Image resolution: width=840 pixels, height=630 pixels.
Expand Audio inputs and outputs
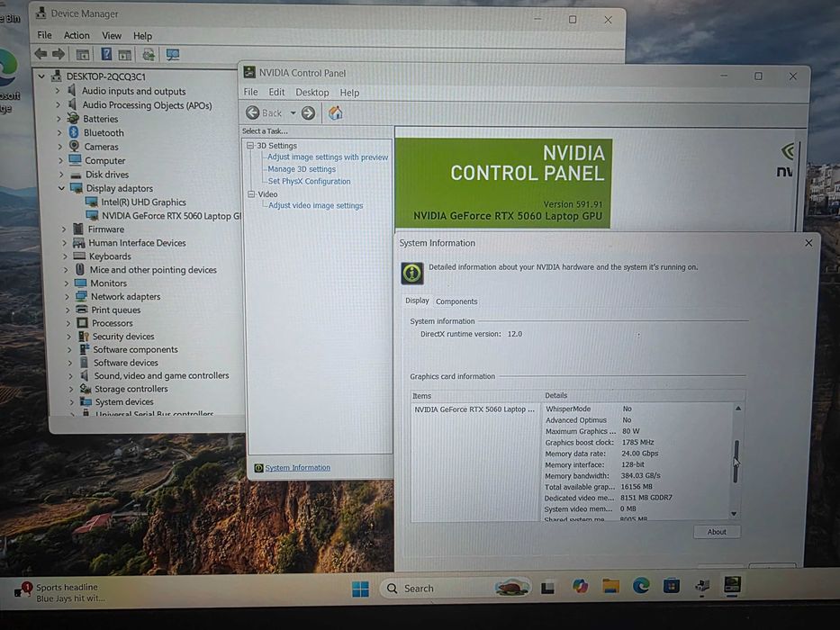[x=58, y=91]
